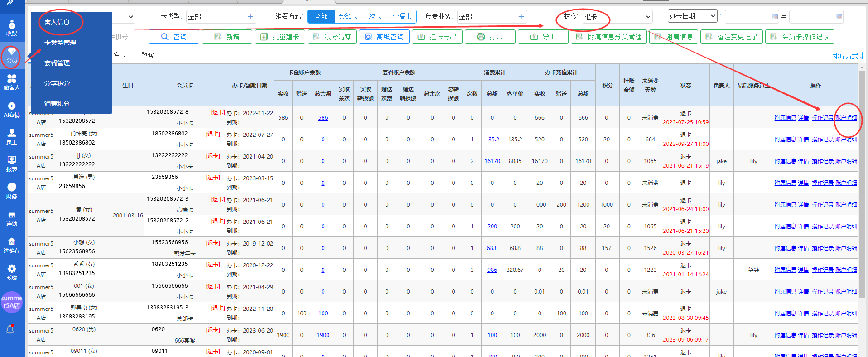
Task: Open 备注变更记录 remark change log
Action: click(x=732, y=37)
